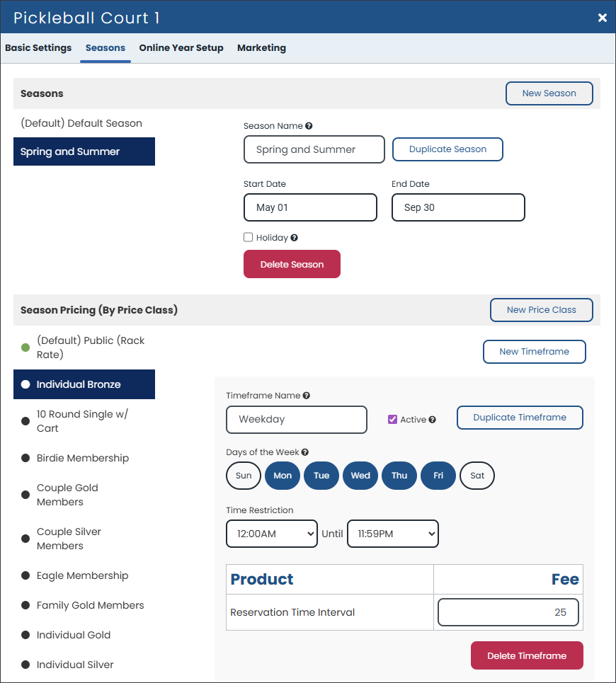Toggle the Mon day button off
The image size is (616, 683).
coord(283,476)
